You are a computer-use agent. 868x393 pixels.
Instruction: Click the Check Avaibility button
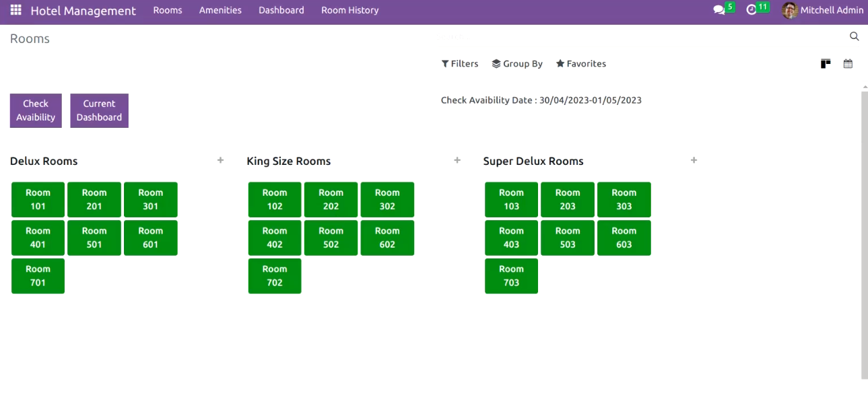click(36, 110)
